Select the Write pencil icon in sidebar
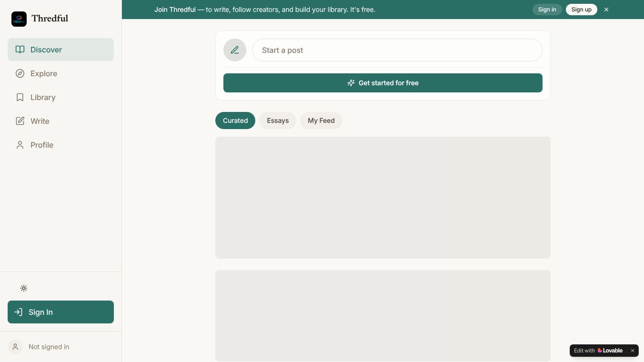The width and height of the screenshot is (644, 362). [x=20, y=121]
